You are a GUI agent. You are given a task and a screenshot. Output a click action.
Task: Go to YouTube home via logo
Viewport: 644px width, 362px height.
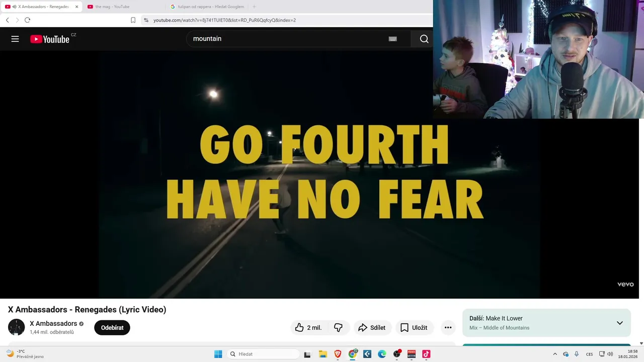(49, 39)
